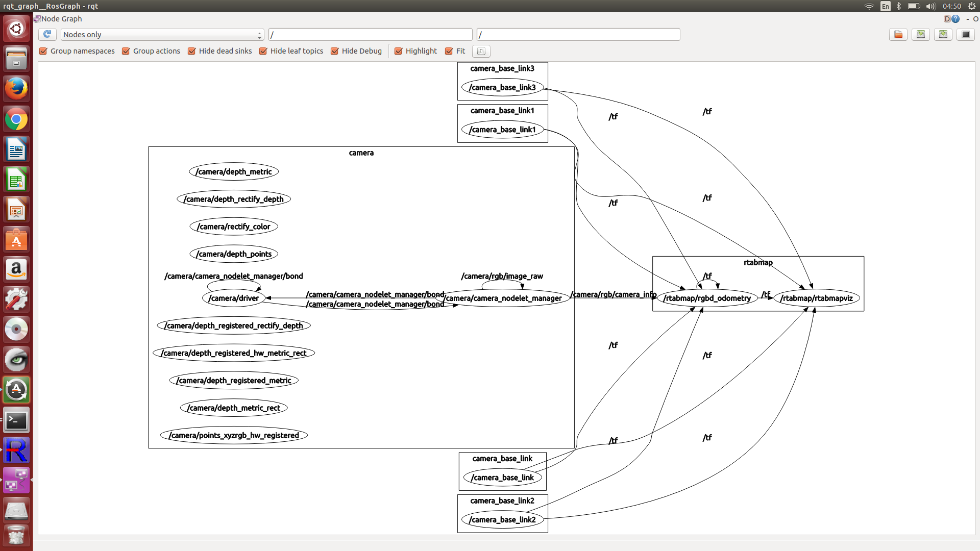Open the battery indicator in top bar
The image size is (980, 551).
tap(914, 6)
